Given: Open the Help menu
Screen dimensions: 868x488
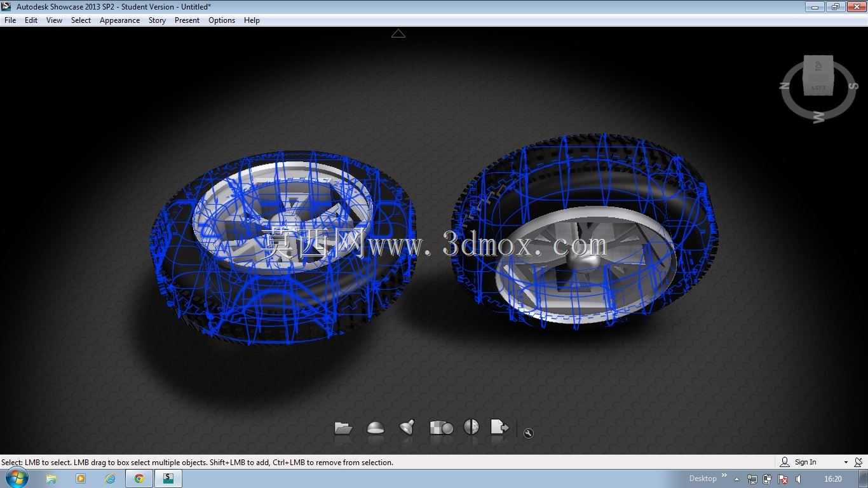Looking at the screenshot, I should (x=252, y=20).
